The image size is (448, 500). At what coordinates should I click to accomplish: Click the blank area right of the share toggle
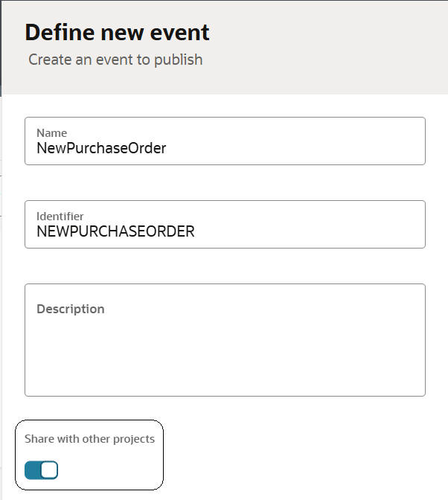(x=112, y=470)
